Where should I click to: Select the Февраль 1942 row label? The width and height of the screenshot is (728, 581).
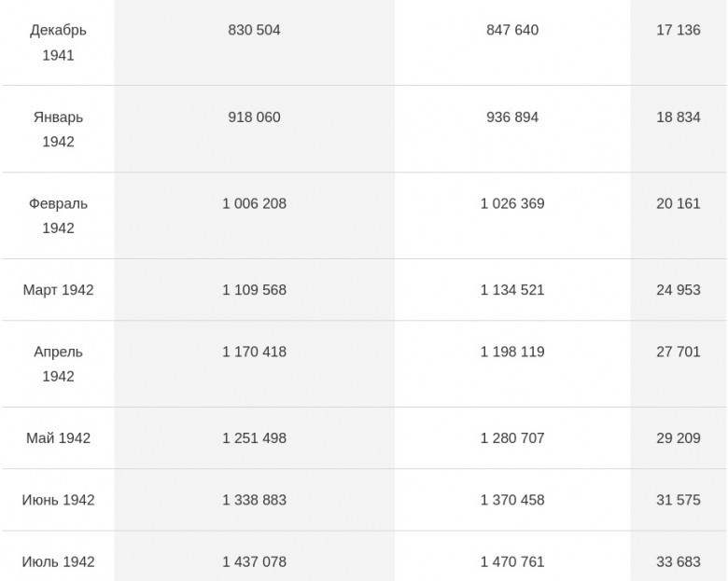[58, 215]
